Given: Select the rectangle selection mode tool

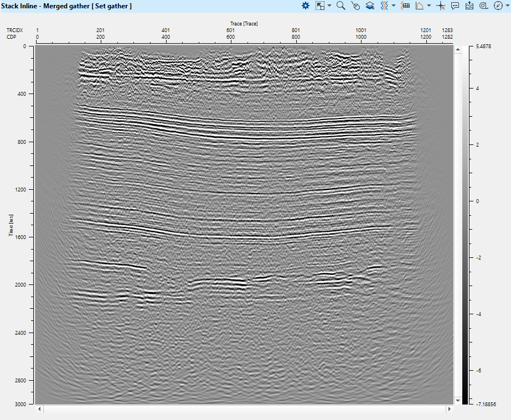Looking at the screenshot, I should tap(320, 6).
